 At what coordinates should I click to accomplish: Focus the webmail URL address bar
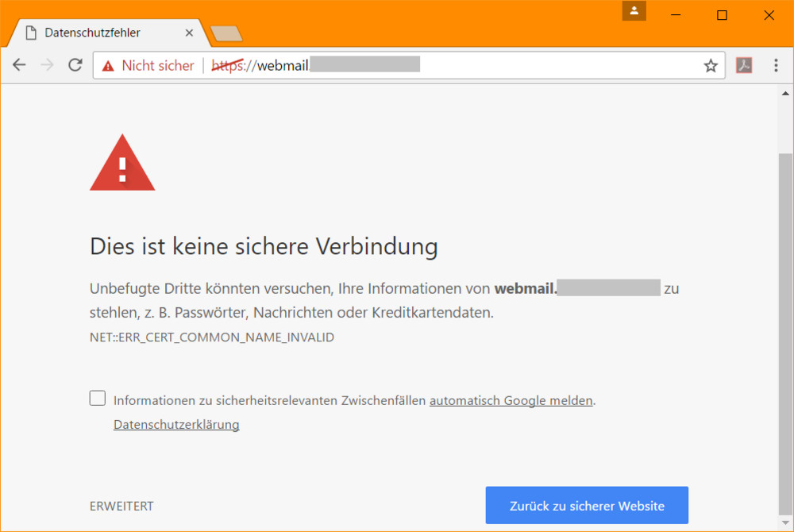click(476, 66)
